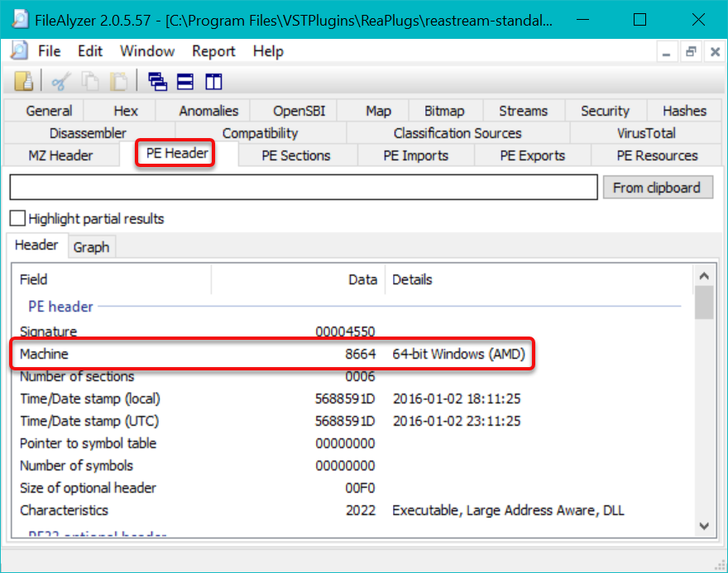Open the File menu
The height and width of the screenshot is (573, 728).
(50, 51)
